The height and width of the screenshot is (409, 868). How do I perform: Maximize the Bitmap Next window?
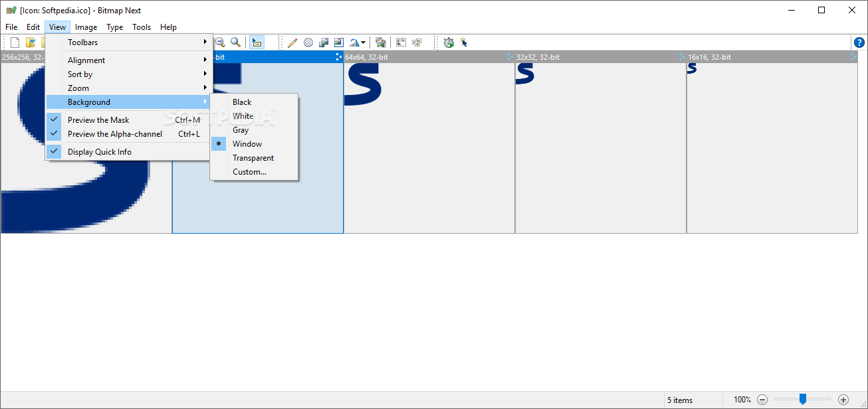point(821,10)
